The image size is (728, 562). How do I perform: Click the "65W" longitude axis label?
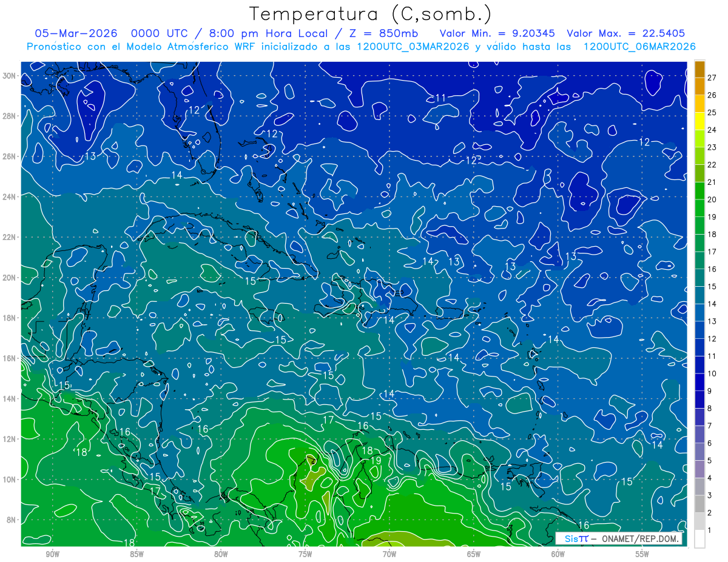pyautogui.click(x=474, y=554)
